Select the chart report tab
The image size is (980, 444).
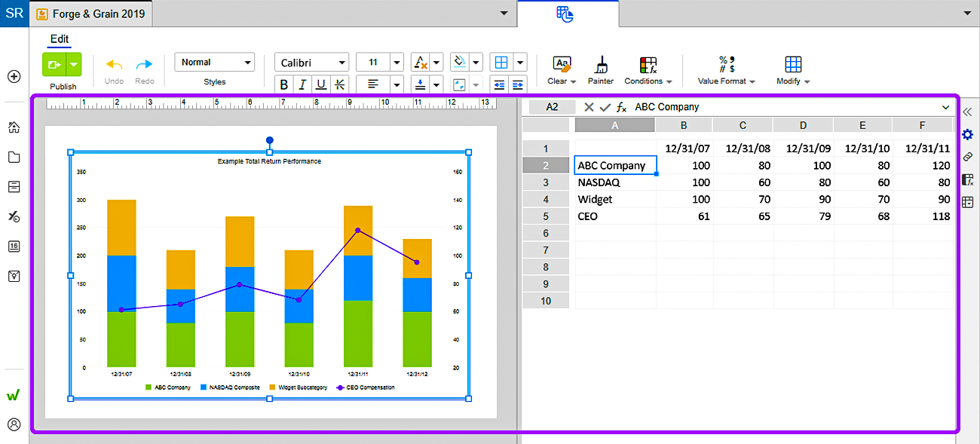point(566,14)
